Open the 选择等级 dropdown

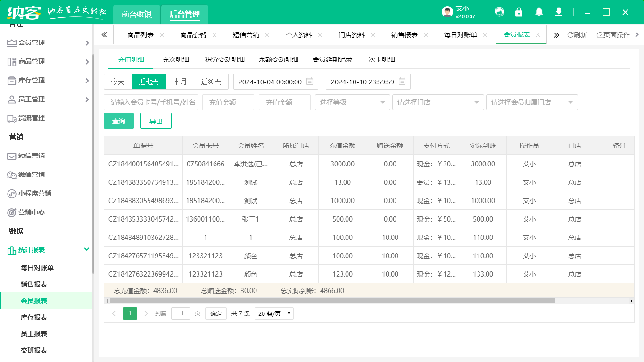pyautogui.click(x=352, y=102)
